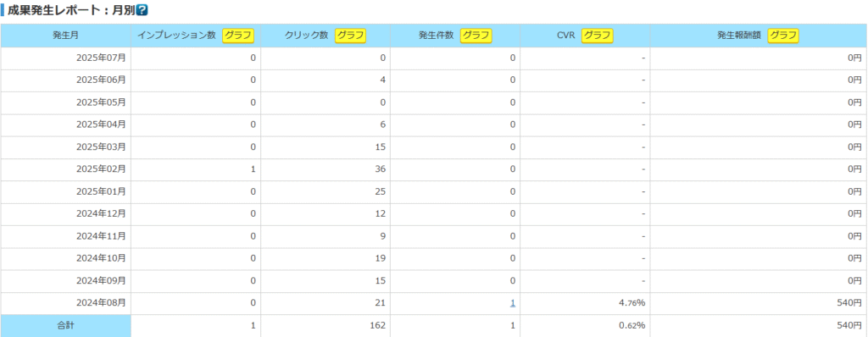868x337 pixels.
Task: Click the help question mark icon
Action: (x=142, y=10)
